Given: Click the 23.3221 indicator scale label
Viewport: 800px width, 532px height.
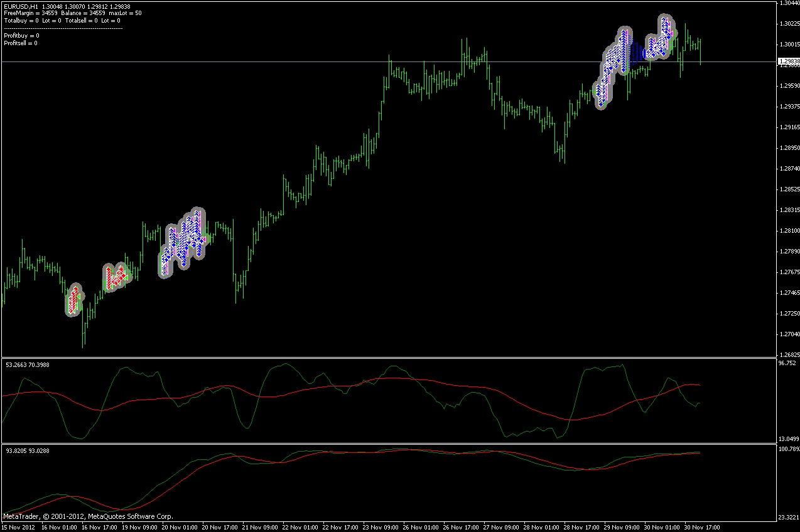Looking at the screenshot, I should point(789,518).
